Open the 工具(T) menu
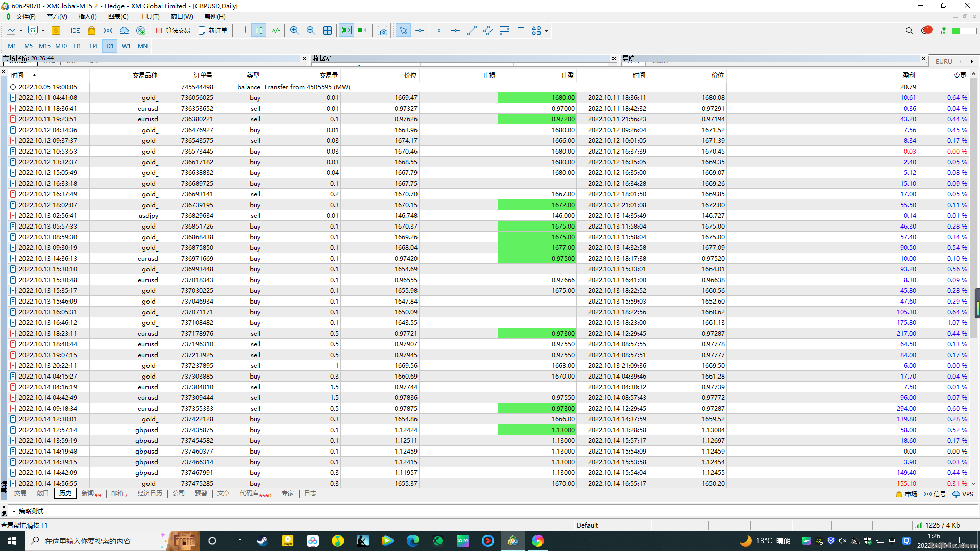Viewport: 980px width, 551px height. 150,16
